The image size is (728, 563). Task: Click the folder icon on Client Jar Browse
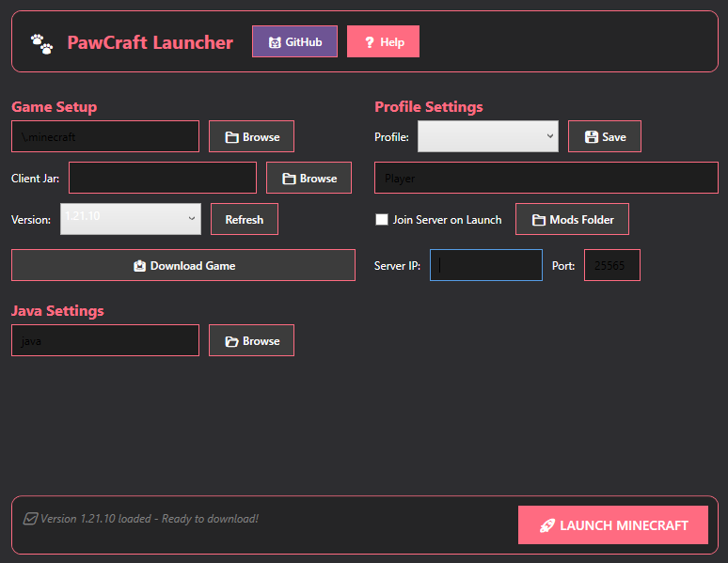coord(289,179)
